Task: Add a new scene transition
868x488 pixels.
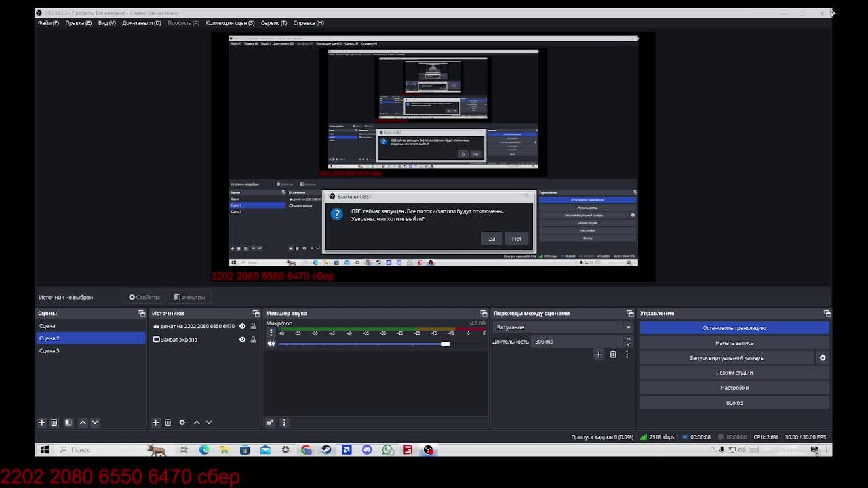Action: click(599, 354)
